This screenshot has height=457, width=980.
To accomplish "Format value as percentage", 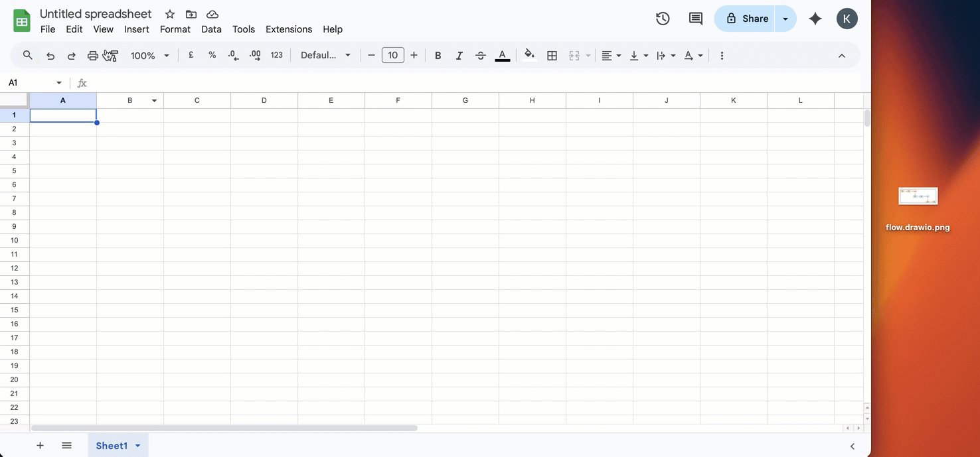I will [x=212, y=55].
